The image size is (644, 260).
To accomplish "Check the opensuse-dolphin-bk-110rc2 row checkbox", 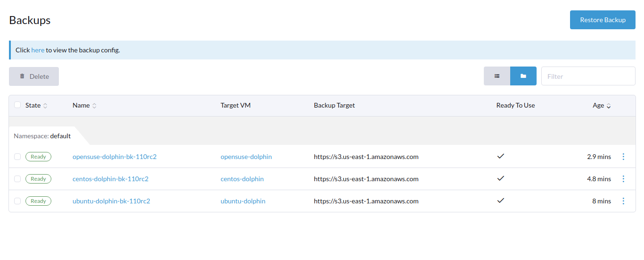I will [17, 157].
